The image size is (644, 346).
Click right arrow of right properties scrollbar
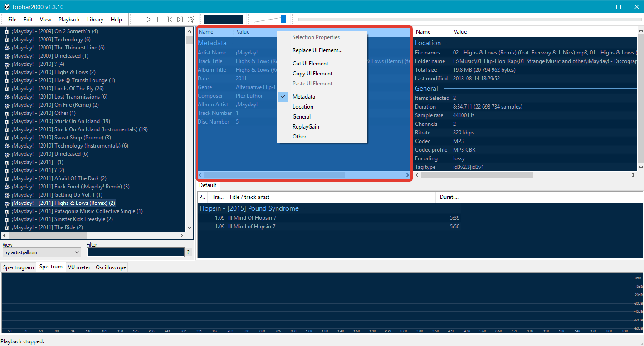click(x=634, y=175)
